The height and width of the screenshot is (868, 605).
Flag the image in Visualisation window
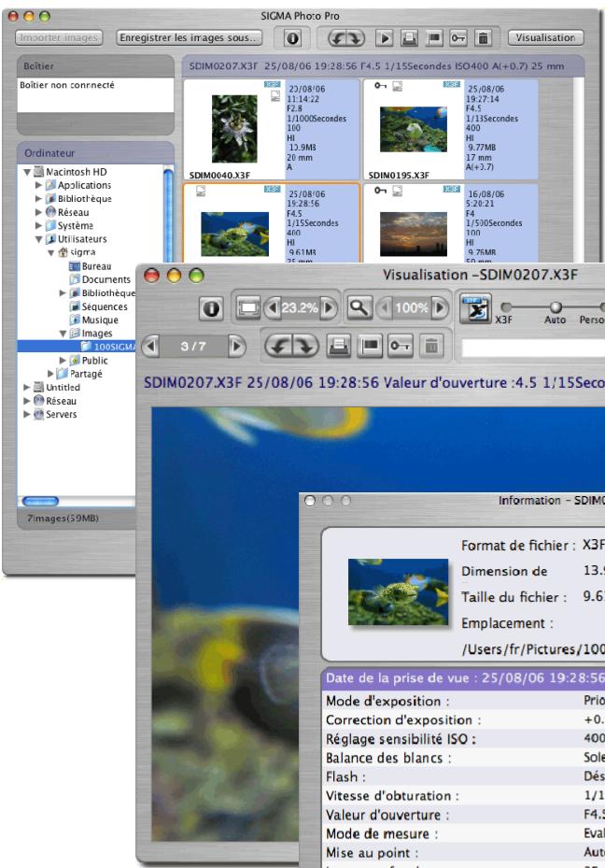(x=370, y=347)
